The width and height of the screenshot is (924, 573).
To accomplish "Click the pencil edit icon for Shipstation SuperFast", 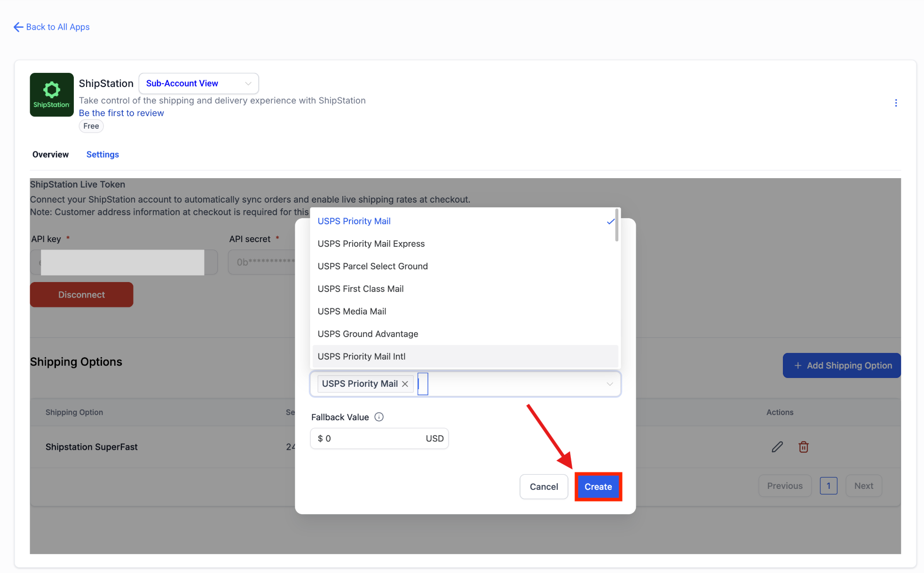I will pyautogui.click(x=777, y=447).
